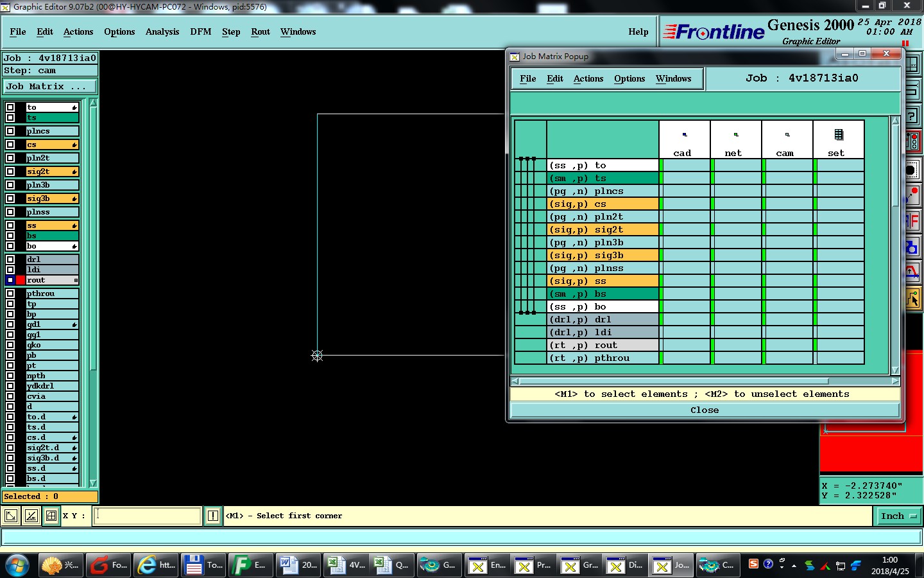Toggle display of the 'sig3b' layer
This screenshot has width=924, height=578.
tap(10, 198)
